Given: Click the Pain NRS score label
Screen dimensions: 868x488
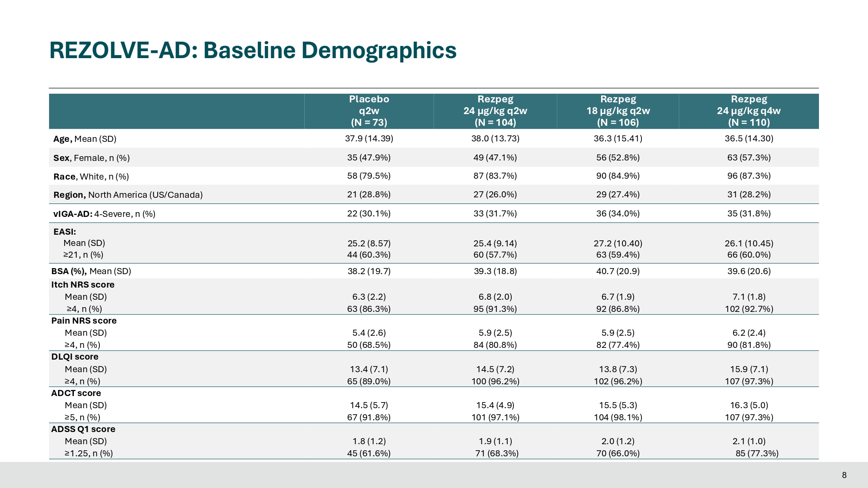Looking at the screenshot, I should coord(84,321).
